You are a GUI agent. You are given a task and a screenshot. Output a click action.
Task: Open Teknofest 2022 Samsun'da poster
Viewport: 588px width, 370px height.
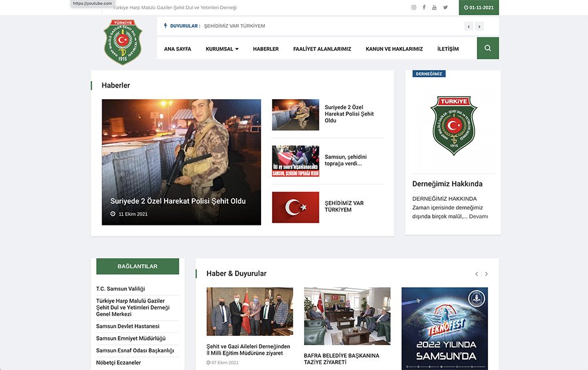(x=445, y=328)
